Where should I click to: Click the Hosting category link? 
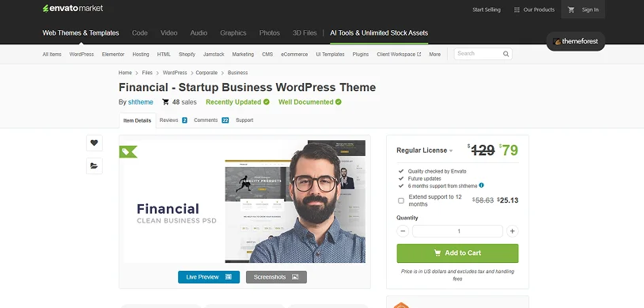[x=141, y=55]
